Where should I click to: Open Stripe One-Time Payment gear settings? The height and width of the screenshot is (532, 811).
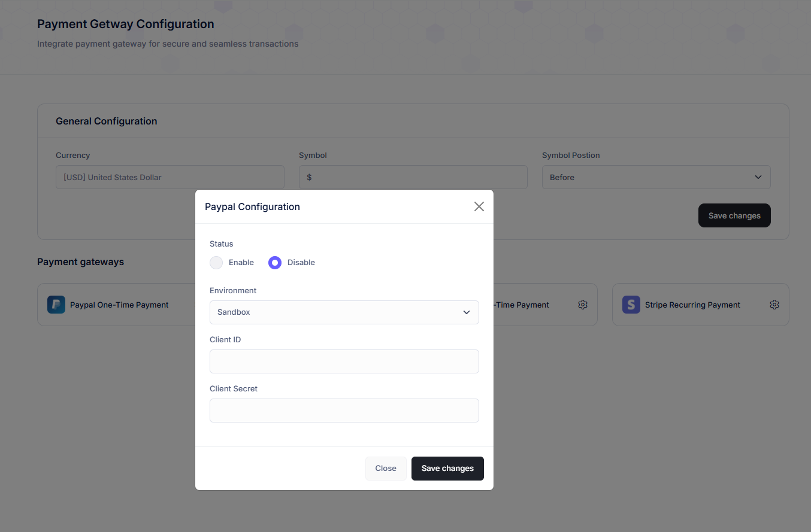click(583, 305)
